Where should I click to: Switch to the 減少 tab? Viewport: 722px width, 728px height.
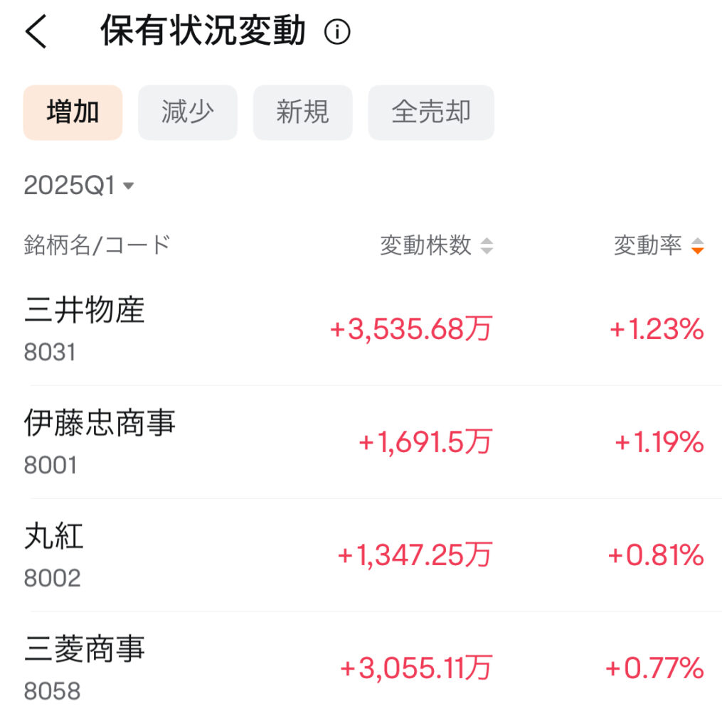click(188, 112)
